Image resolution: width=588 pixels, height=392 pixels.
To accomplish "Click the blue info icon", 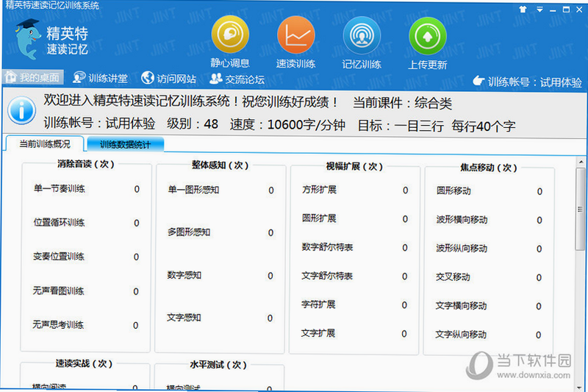I will click(22, 110).
